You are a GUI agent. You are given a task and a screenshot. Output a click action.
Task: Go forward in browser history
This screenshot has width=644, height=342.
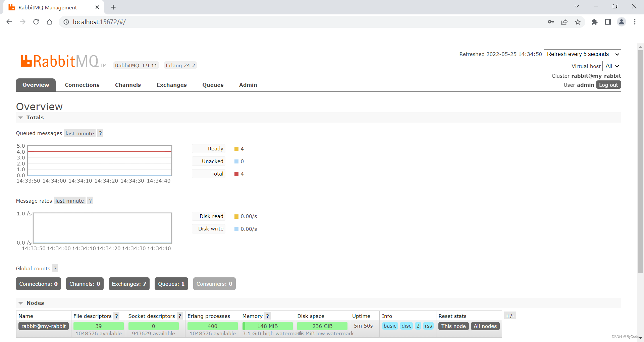tap(22, 22)
